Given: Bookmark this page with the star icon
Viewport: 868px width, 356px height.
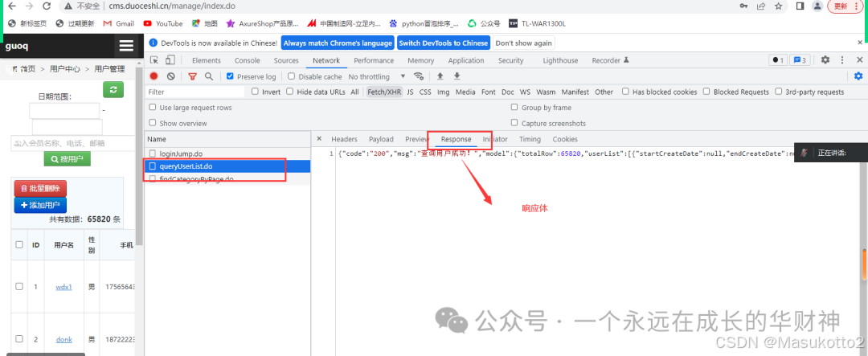Looking at the screenshot, I should pyautogui.click(x=778, y=6).
